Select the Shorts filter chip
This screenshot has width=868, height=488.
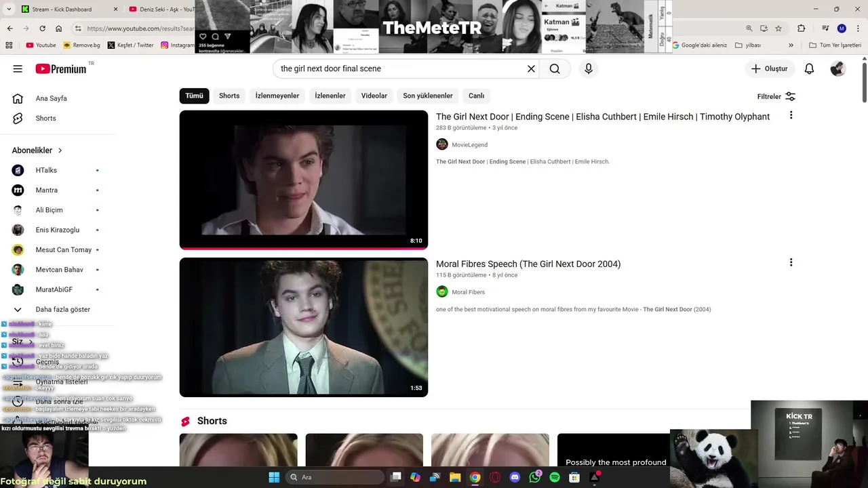click(x=229, y=96)
